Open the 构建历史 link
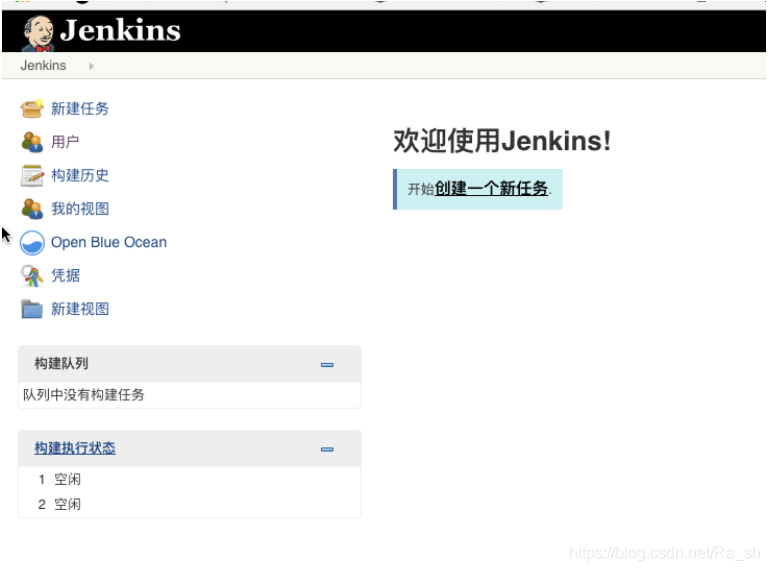 (80, 175)
